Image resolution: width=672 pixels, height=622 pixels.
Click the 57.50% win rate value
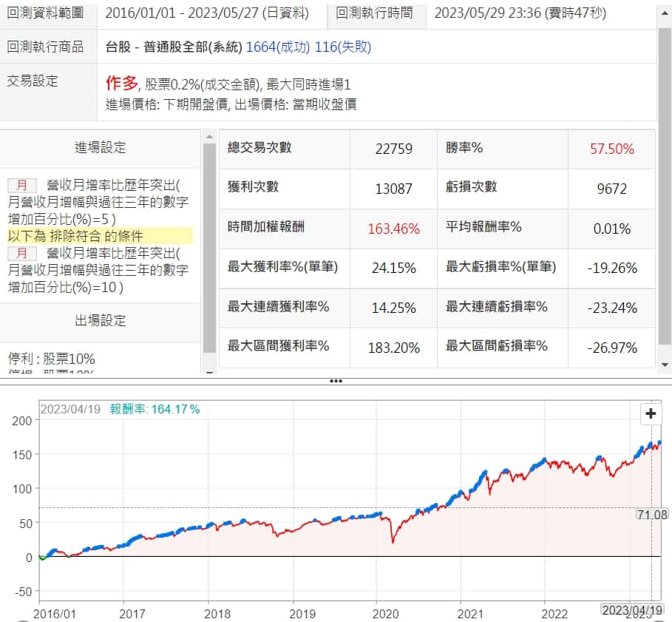[x=611, y=149]
